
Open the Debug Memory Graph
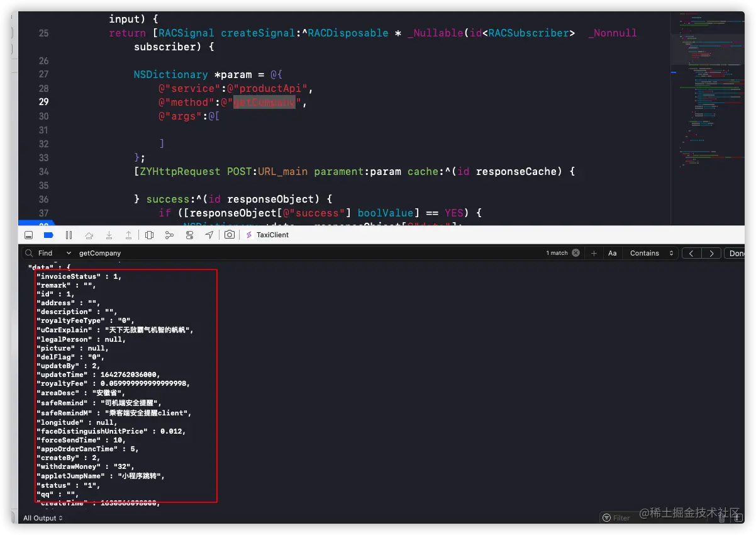point(169,235)
